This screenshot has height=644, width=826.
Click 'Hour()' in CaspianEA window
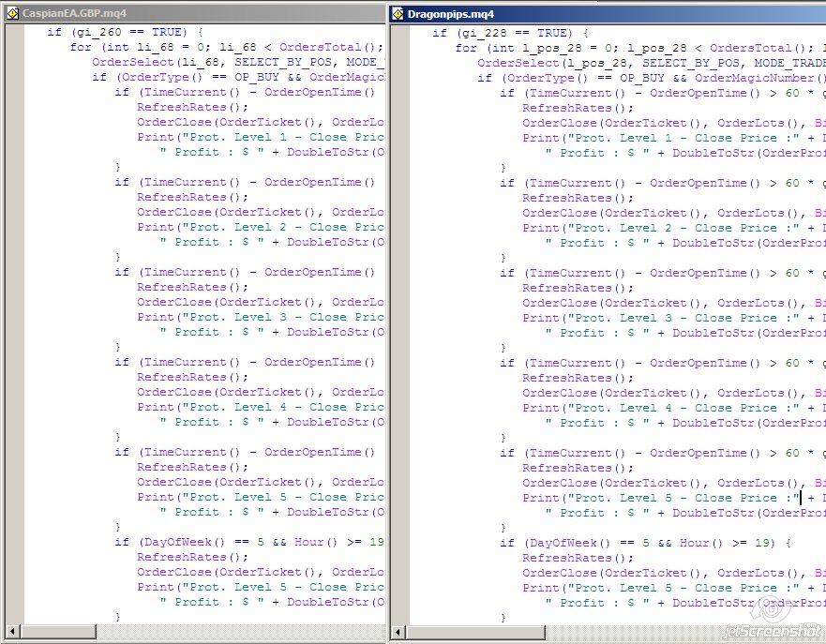[316, 543]
